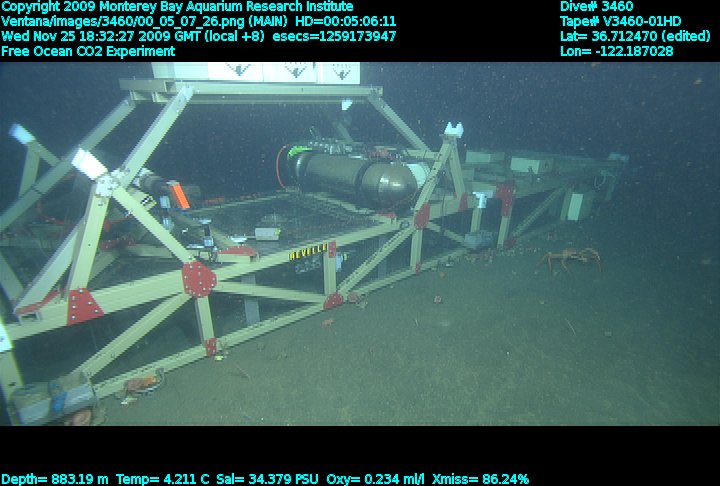Select the Lon= -122.187028 reading
Screen dimensions: 720x486
click(x=617, y=51)
